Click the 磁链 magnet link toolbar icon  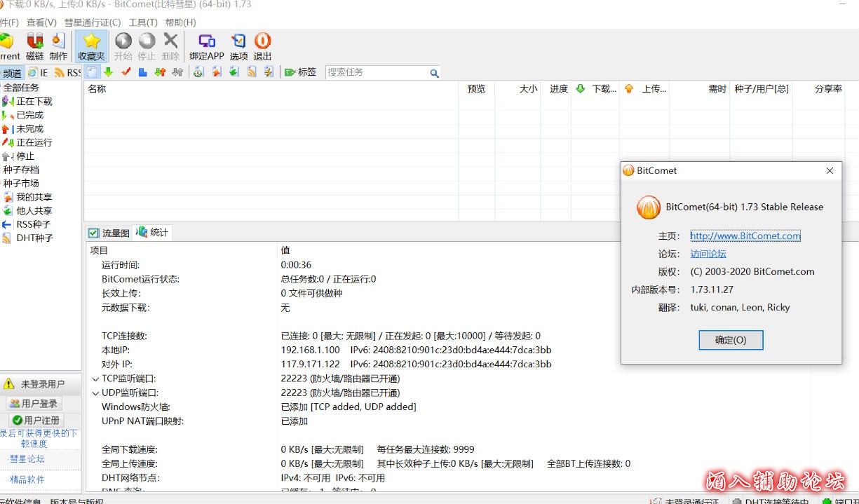pos(34,46)
